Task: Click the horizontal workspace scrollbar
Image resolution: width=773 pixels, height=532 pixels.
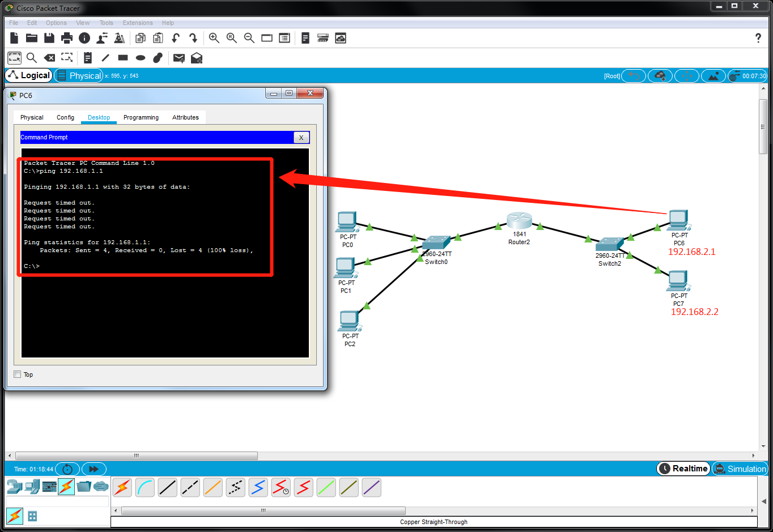Action: (x=137, y=456)
